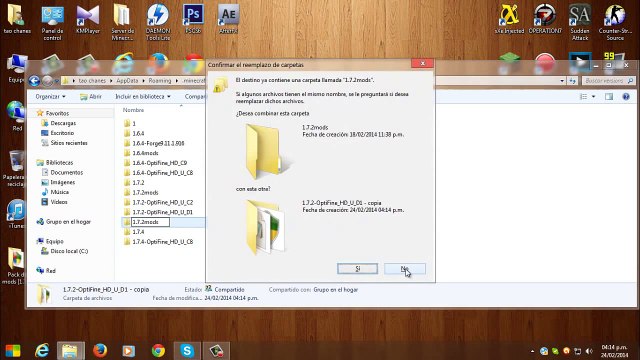Expand the address bar history dropdown
The width and height of the screenshot is (640, 360).
[x=562, y=81]
